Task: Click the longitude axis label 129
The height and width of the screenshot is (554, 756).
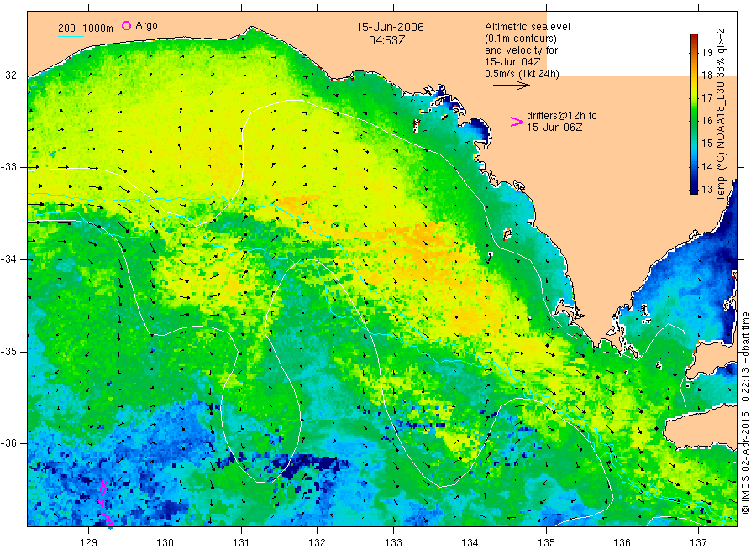Action: (x=89, y=543)
